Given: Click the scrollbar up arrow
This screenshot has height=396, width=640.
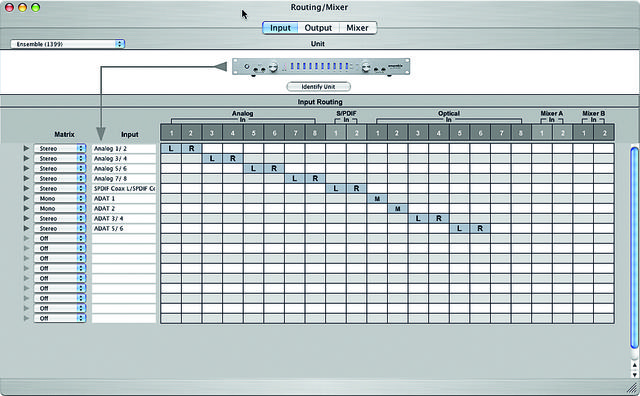Looking at the screenshot, I should (634, 365).
